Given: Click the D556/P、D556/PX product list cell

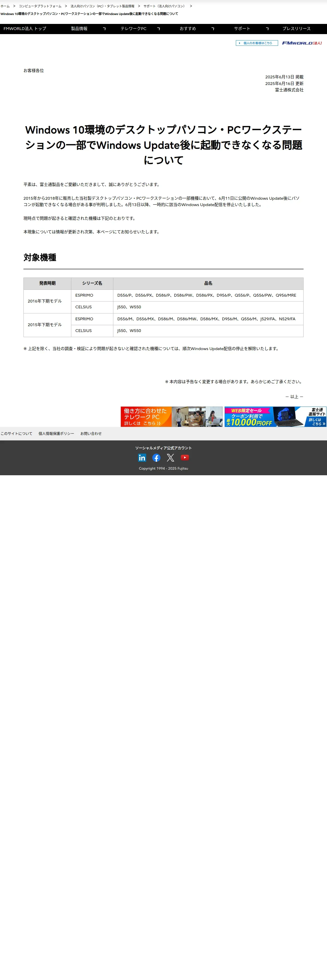Looking at the screenshot, I should [208, 296].
